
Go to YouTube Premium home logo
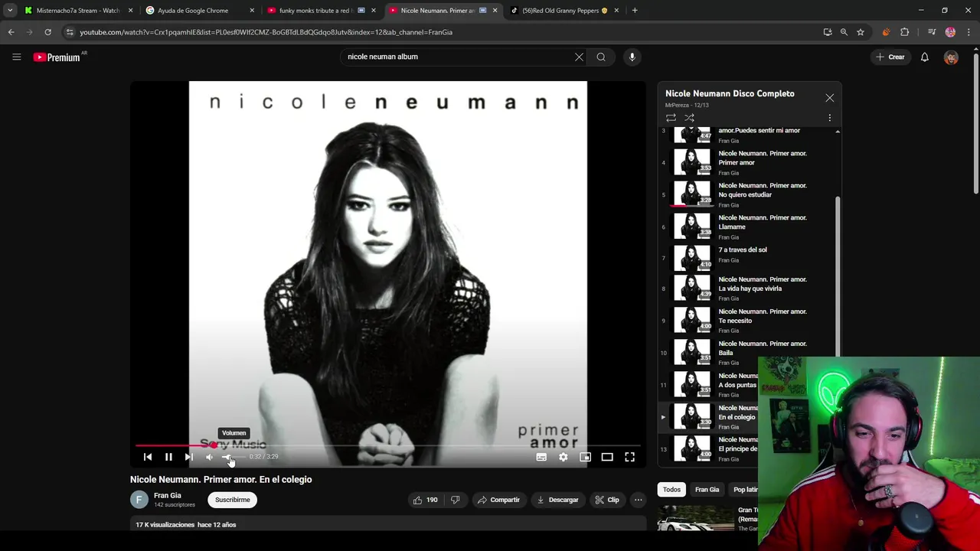coord(57,57)
